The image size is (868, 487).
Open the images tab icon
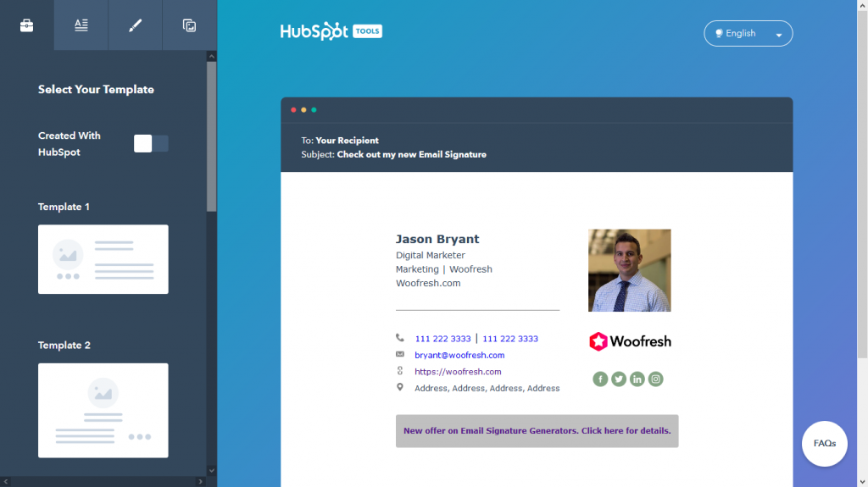(189, 25)
